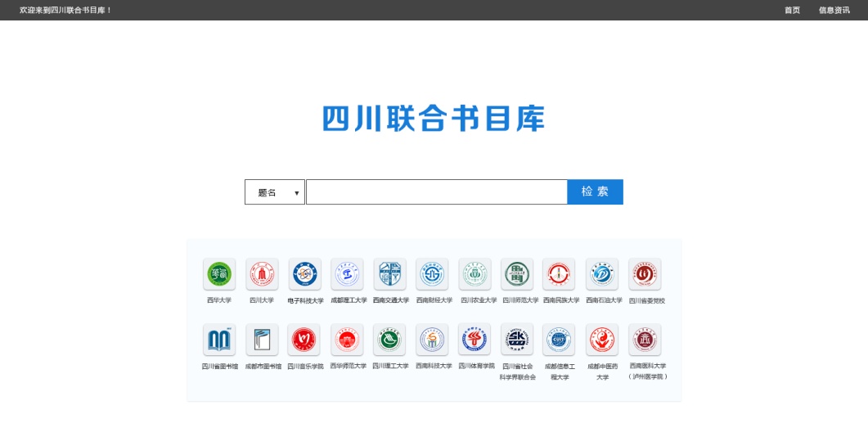Click the 四川农业大学 text label
Image resolution: width=868 pixels, height=428 pixels.
(479, 300)
